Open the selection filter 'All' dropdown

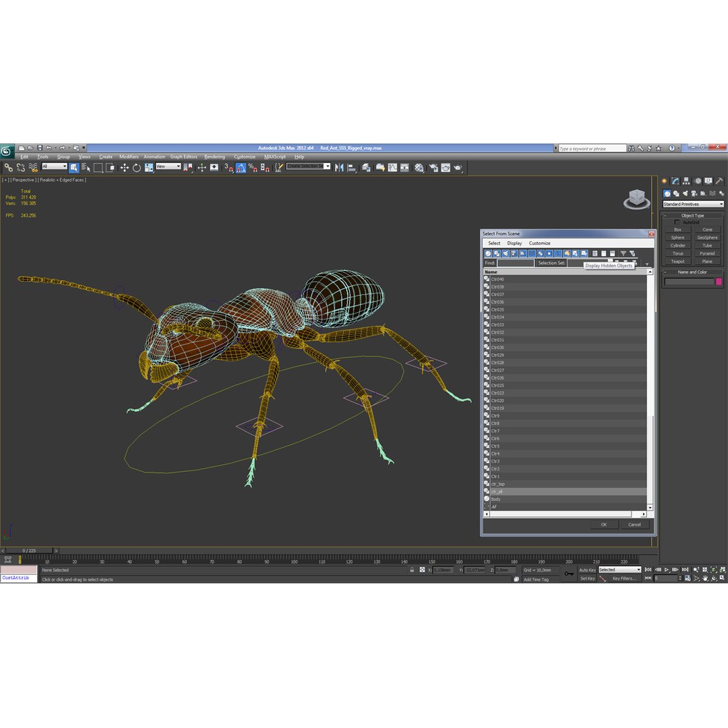click(55, 166)
